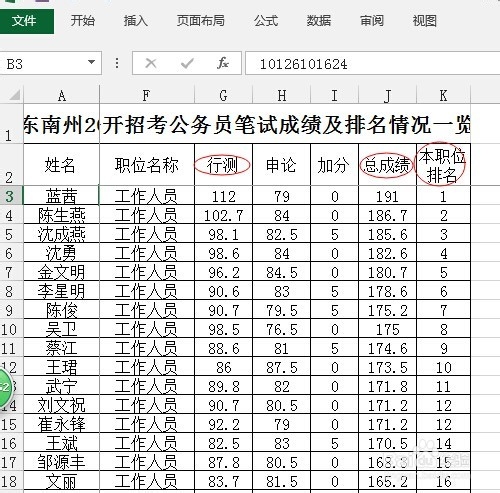The width and height of the screenshot is (500, 493).
Task: Click the formula bar showing 10126101624
Action: [x=373, y=63]
